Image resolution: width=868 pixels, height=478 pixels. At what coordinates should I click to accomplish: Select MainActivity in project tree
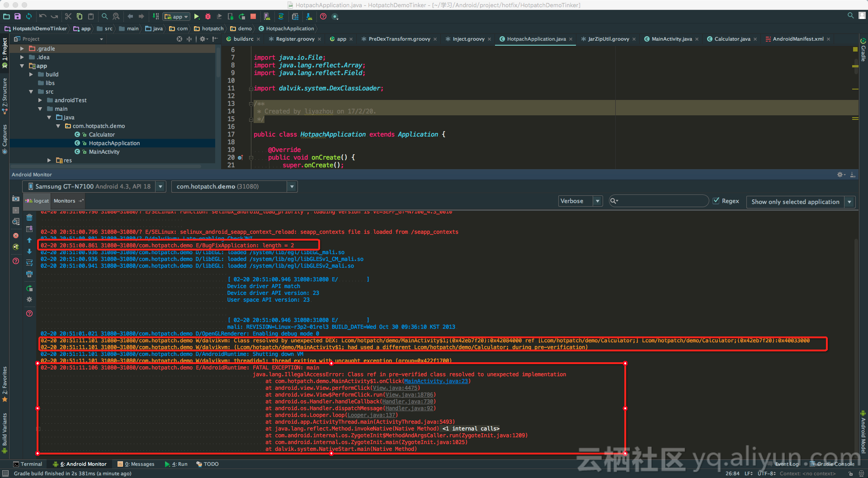[x=104, y=152]
